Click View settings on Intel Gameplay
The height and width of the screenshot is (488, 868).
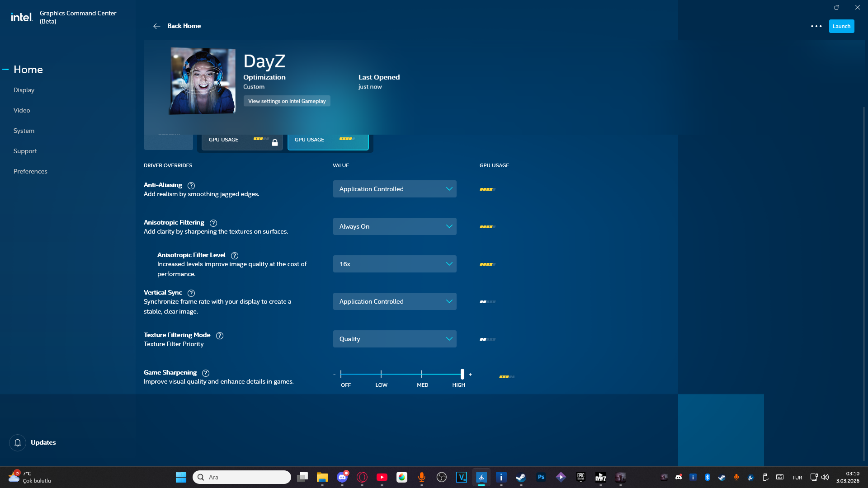[x=287, y=101]
